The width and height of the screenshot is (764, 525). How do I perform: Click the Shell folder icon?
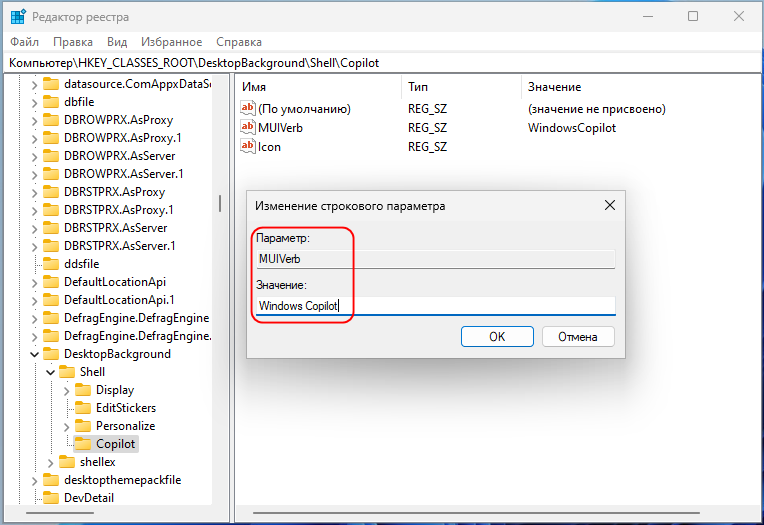click(x=67, y=372)
